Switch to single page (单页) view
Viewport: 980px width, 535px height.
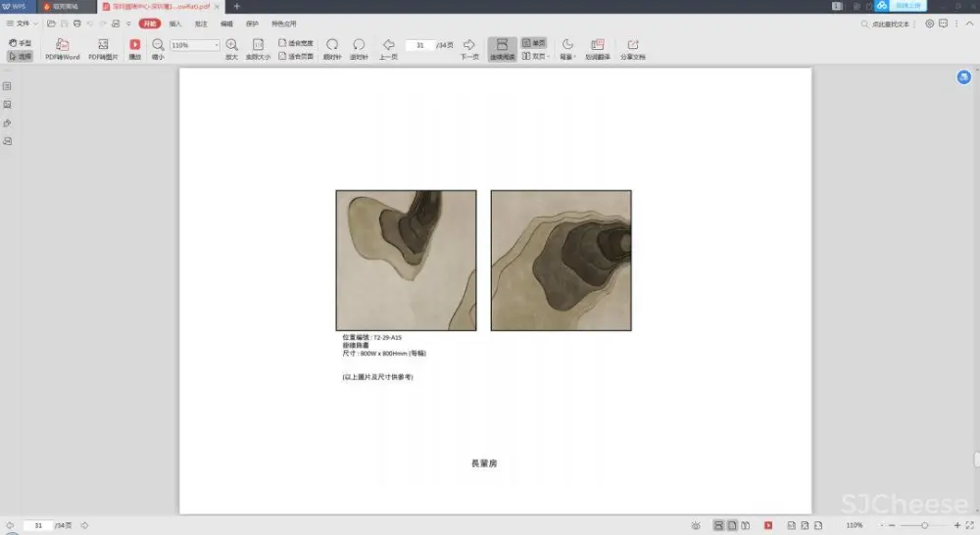coord(534,43)
